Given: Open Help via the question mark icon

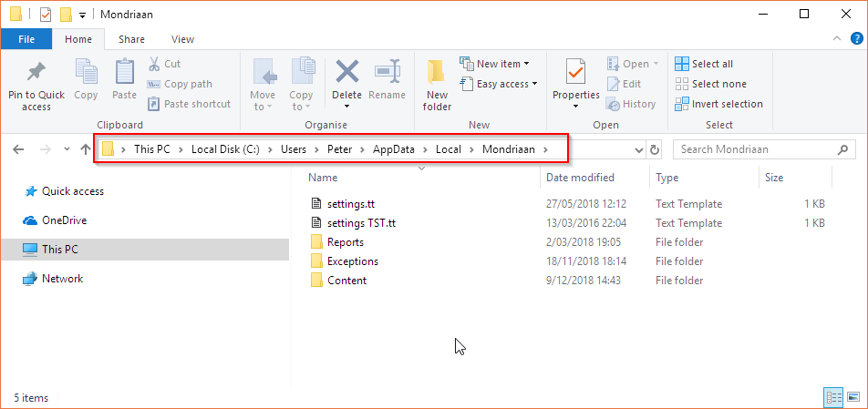Looking at the screenshot, I should point(855,38).
